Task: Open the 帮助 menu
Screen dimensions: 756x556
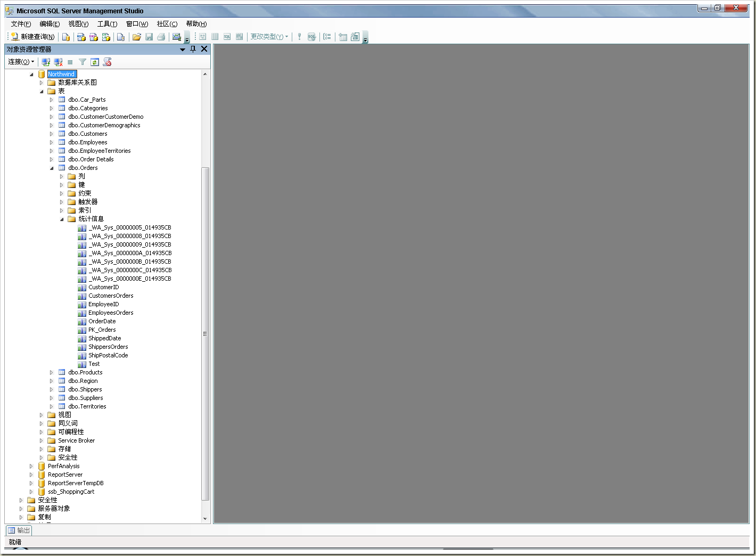Action: click(x=196, y=24)
